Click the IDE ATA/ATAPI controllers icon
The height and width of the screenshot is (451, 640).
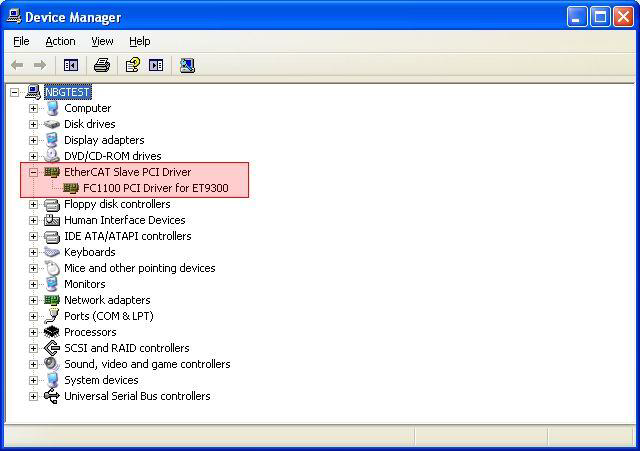(52, 236)
